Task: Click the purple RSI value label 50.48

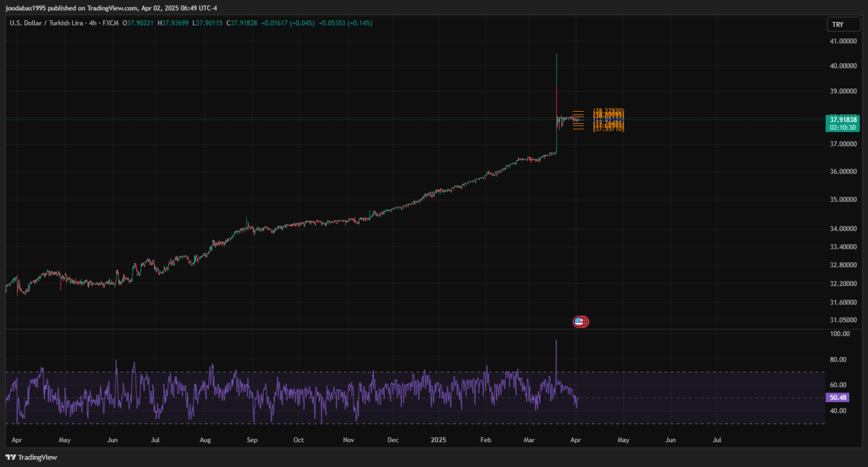Action: tap(838, 398)
